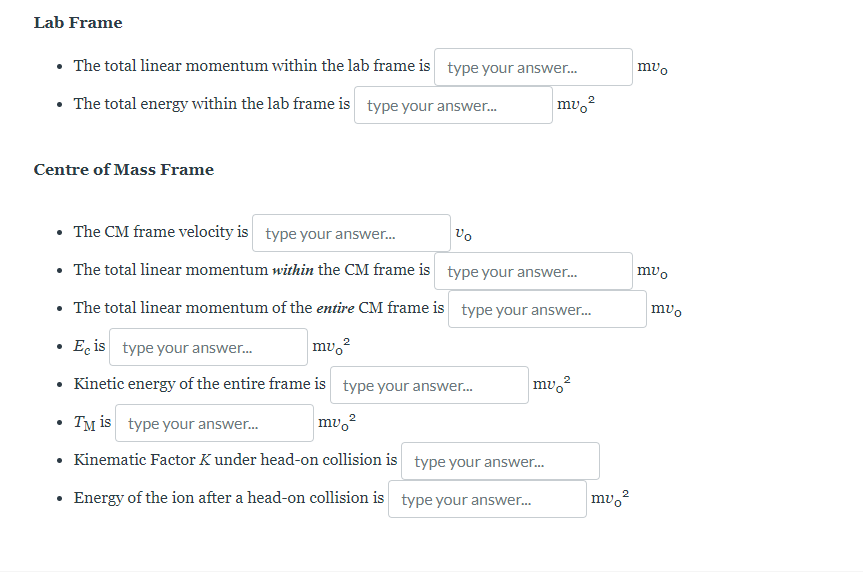
Task: Focus the ion energy after head-on collision input
Action: tap(487, 499)
